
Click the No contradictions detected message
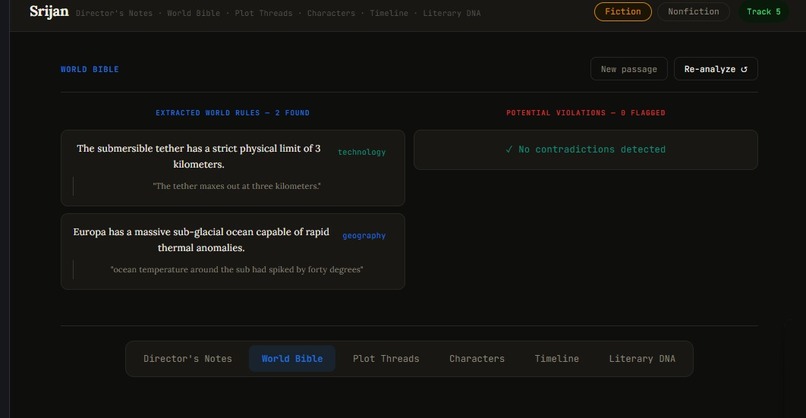(x=585, y=150)
